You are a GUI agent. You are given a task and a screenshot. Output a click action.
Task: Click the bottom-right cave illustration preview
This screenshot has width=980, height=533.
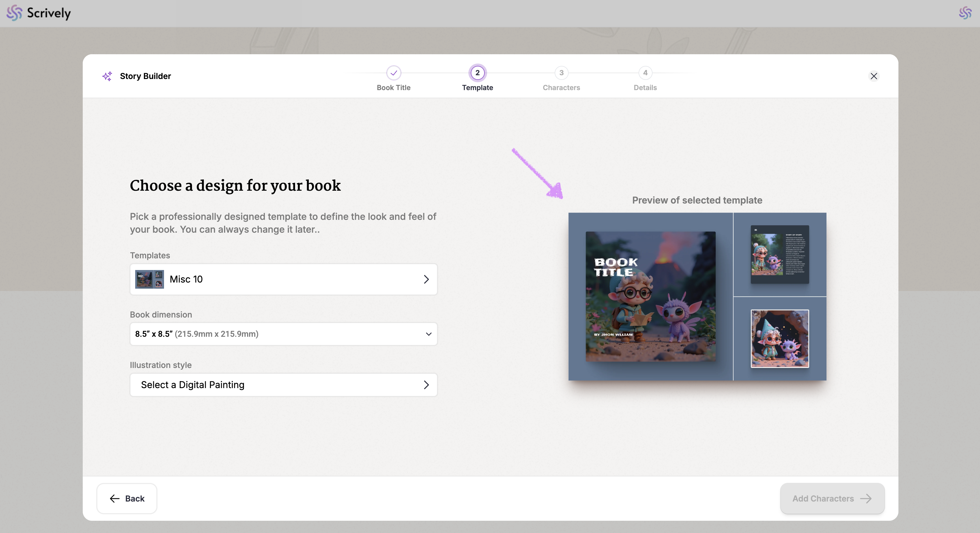[x=780, y=339]
